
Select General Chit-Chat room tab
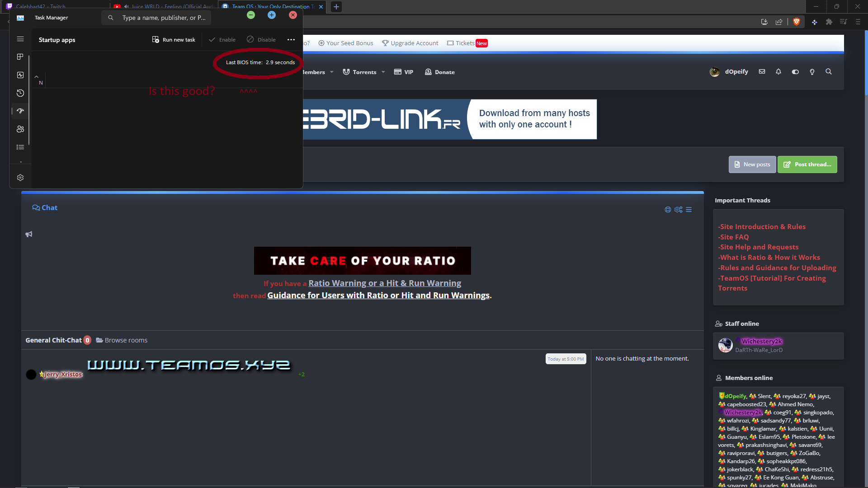click(x=58, y=340)
